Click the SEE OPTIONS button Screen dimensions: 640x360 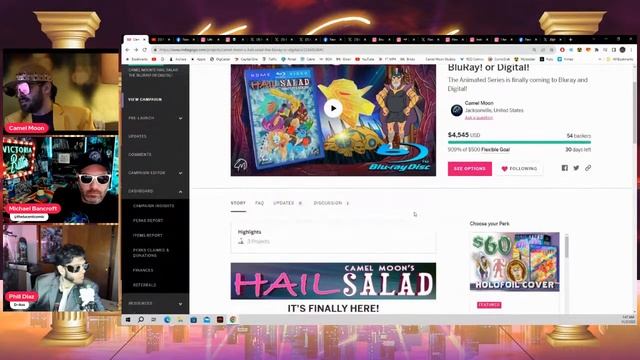click(x=469, y=169)
